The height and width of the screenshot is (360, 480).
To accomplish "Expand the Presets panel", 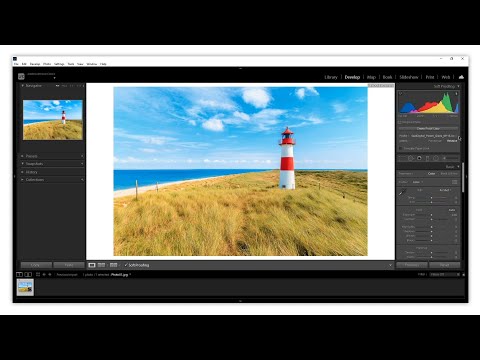I will 22,156.
